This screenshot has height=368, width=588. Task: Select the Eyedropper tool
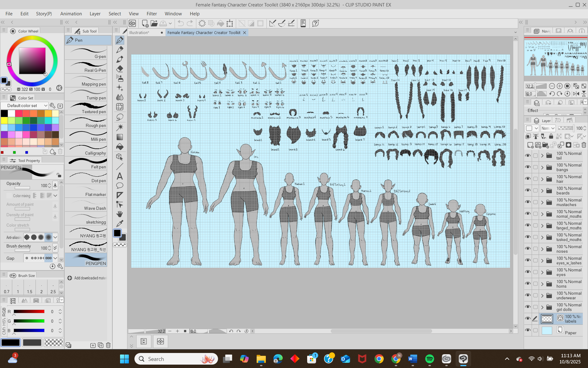[120, 223]
